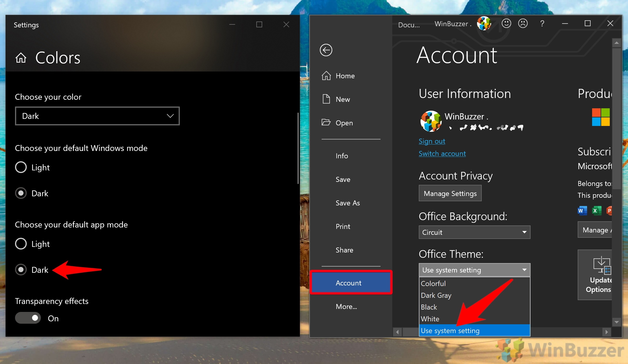628x364 pixels.
Task: Click the user profile picture under User Information
Action: [431, 121]
